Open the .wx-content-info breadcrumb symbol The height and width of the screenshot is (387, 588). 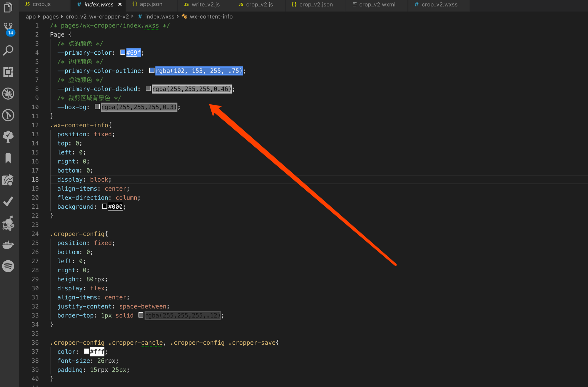coord(210,17)
